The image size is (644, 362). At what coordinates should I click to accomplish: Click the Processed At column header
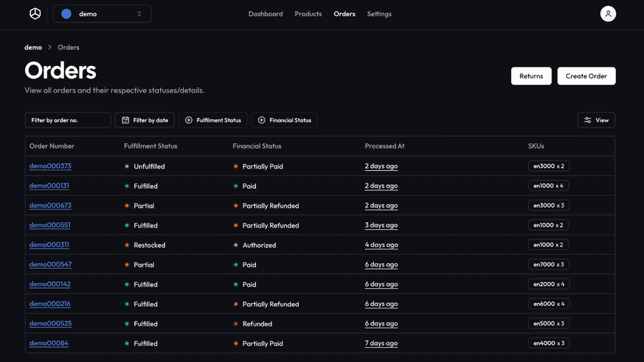(x=385, y=146)
